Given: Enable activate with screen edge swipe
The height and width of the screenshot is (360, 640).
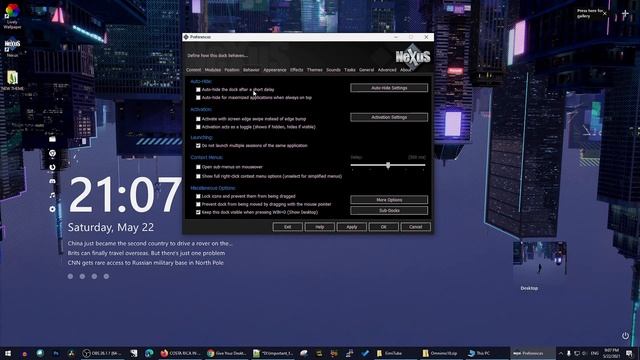Looking at the screenshot, I should click(x=198, y=119).
